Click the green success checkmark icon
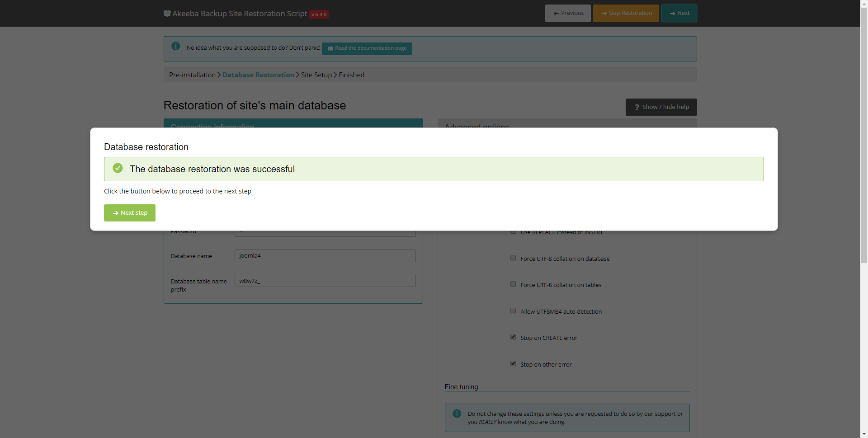 click(x=118, y=169)
